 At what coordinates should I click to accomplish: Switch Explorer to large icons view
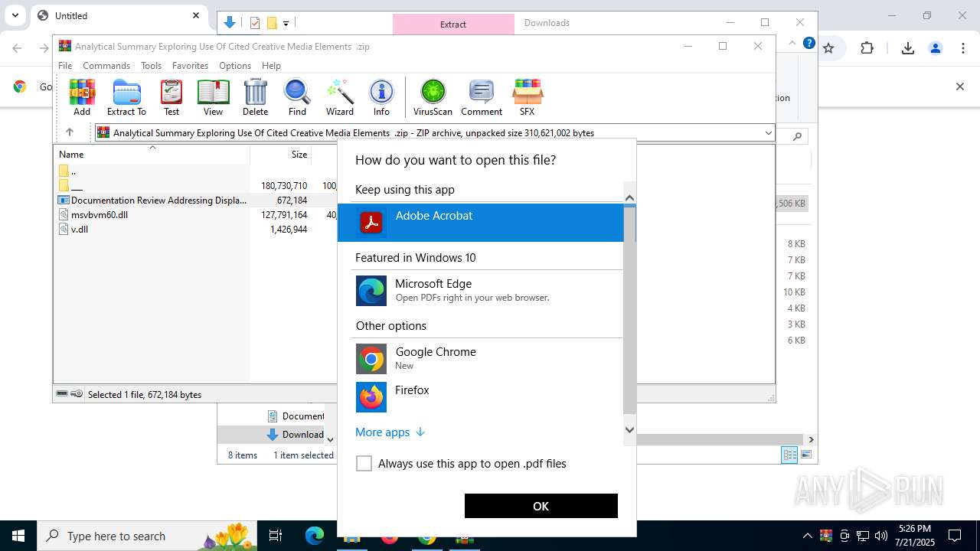point(805,455)
